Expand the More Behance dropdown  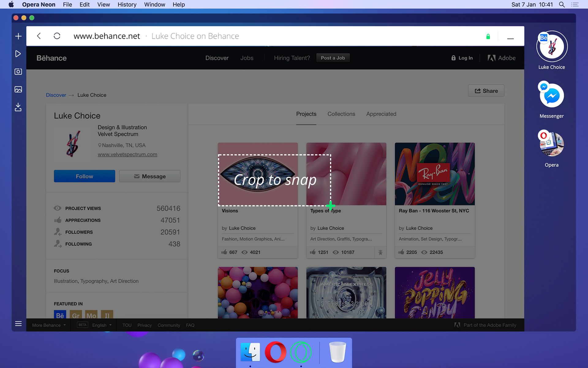coord(49,325)
